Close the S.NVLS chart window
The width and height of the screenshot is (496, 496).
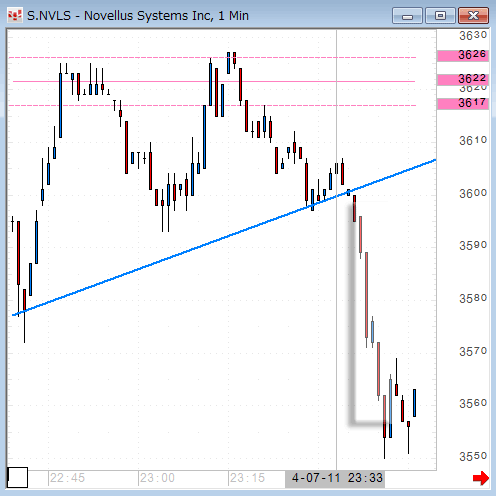pyautogui.click(x=473, y=16)
